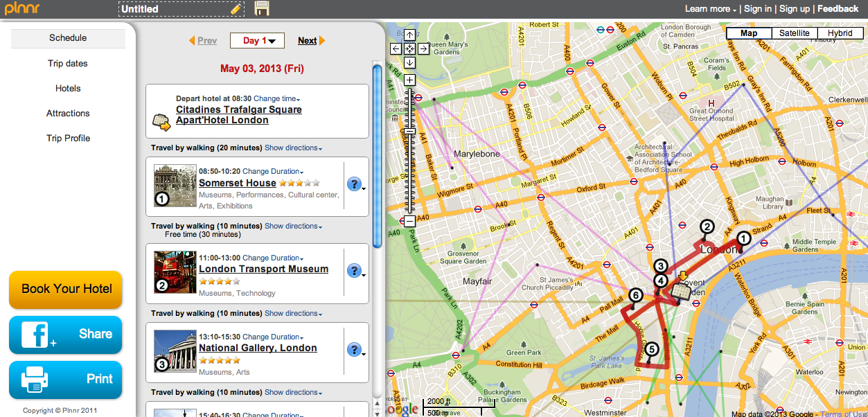
Task: Open help icon for London Transport Museum
Action: tap(355, 271)
